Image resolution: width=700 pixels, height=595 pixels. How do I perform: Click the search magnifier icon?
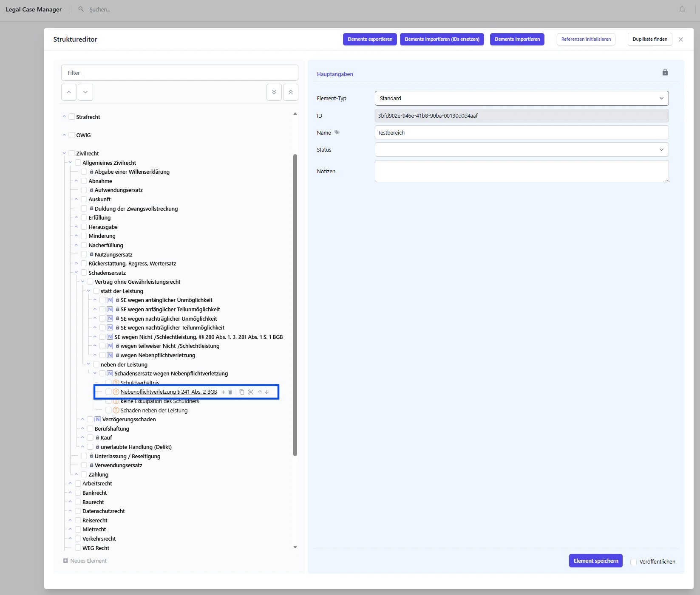coord(81,9)
